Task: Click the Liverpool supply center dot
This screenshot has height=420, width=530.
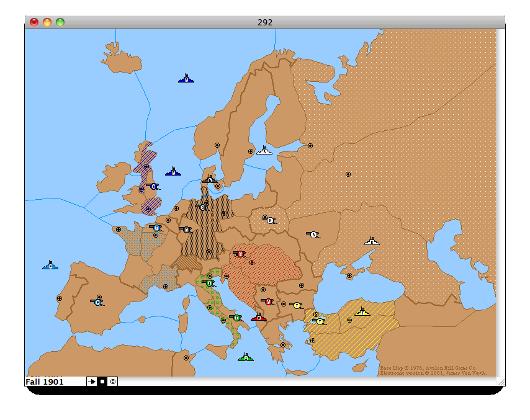Action: [141, 189]
